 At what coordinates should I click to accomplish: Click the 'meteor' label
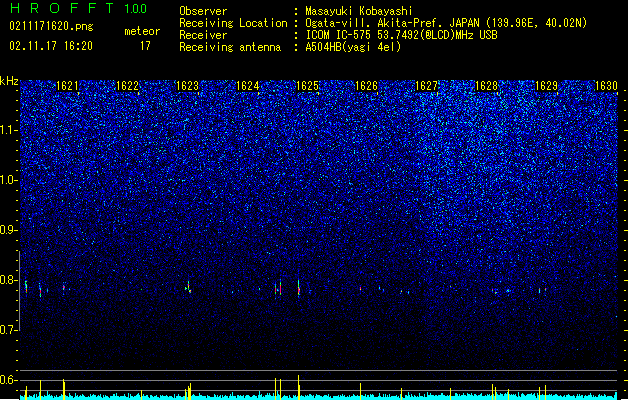142,31
